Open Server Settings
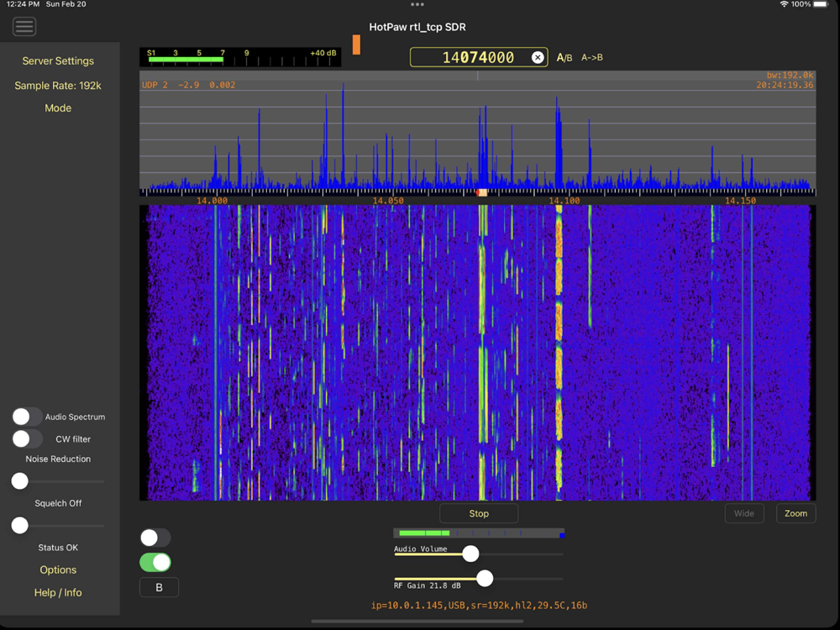The height and width of the screenshot is (630, 840). click(x=58, y=61)
